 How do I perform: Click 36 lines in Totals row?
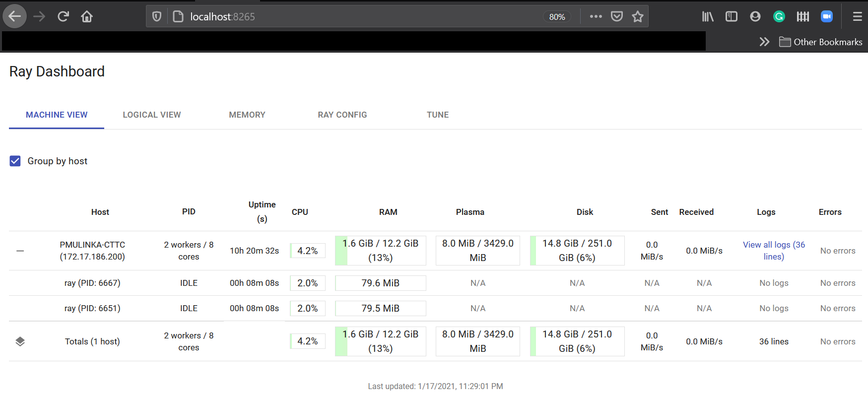point(774,341)
